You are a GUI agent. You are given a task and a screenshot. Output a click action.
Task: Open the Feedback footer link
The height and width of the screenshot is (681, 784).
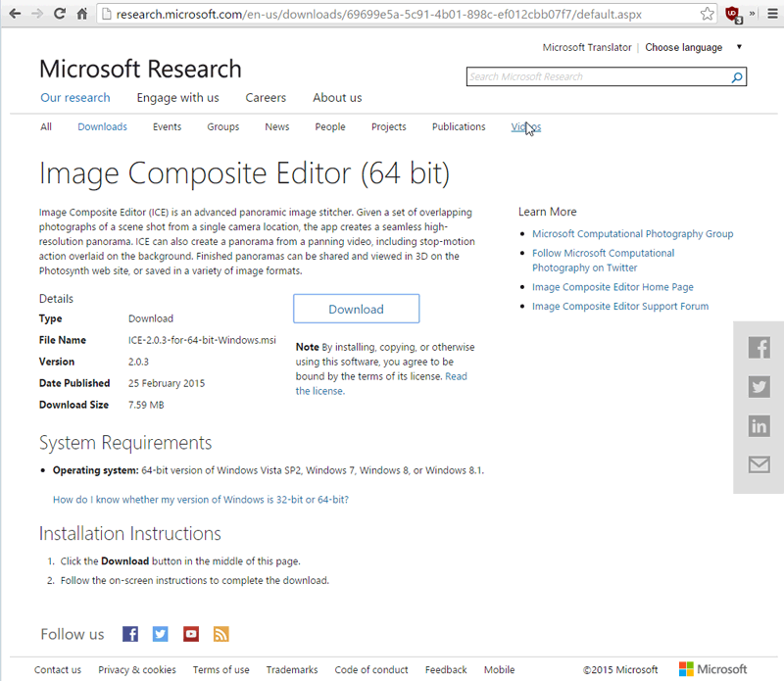(446, 669)
